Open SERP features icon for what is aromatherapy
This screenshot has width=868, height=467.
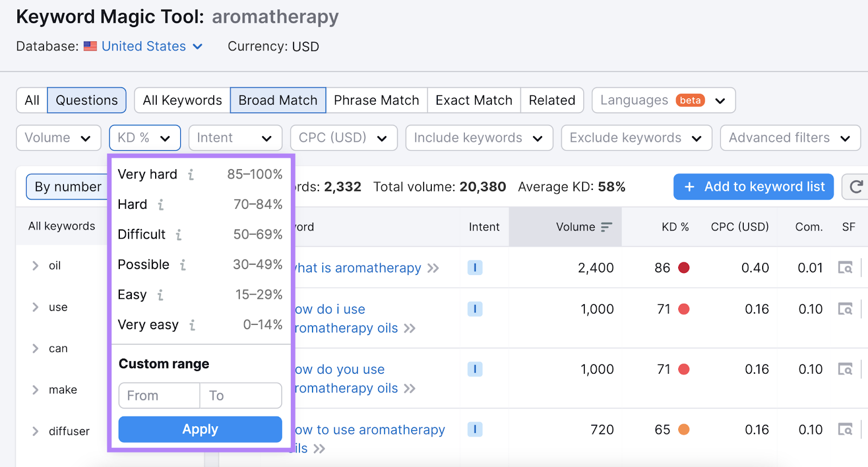(x=845, y=267)
